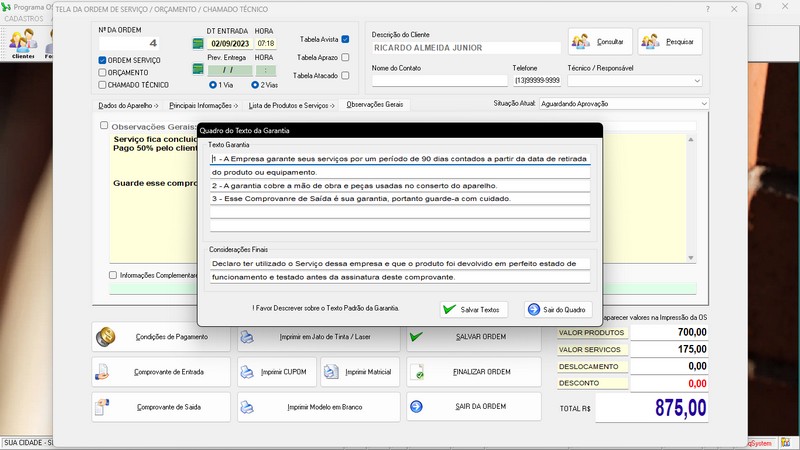Viewport: 800px width, 450px height.
Task: Switch to the Dados do Aparelho tab
Action: click(128, 106)
